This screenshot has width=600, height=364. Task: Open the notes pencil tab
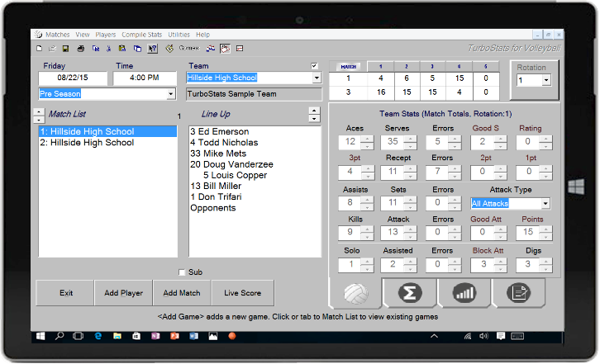518,293
